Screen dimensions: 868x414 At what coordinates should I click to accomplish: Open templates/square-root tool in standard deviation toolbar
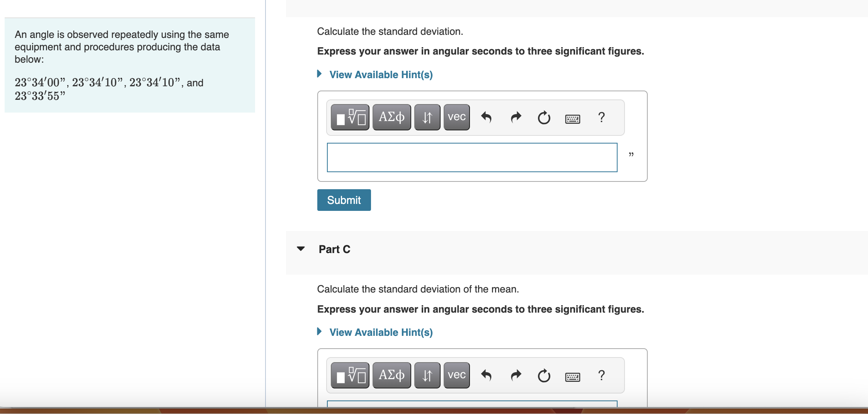350,117
